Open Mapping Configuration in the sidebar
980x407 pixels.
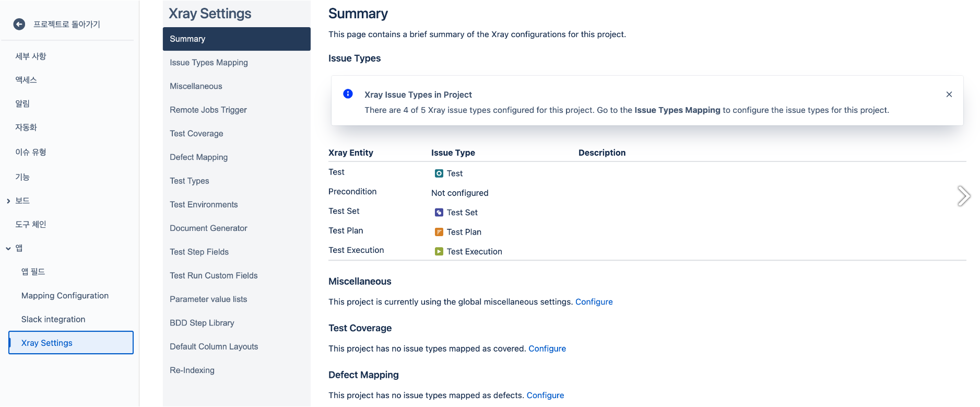[x=65, y=296]
